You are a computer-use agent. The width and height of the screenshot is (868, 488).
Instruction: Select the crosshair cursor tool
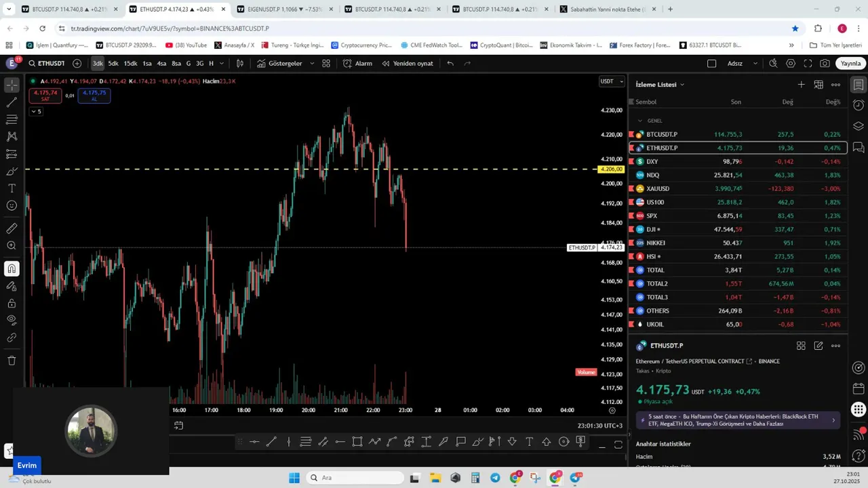(x=12, y=85)
